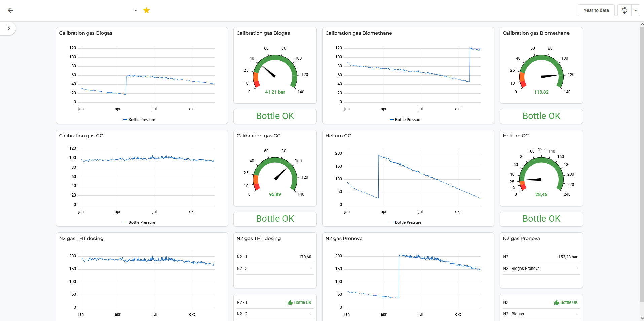Click the 118,82 gauge value

tap(541, 92)
